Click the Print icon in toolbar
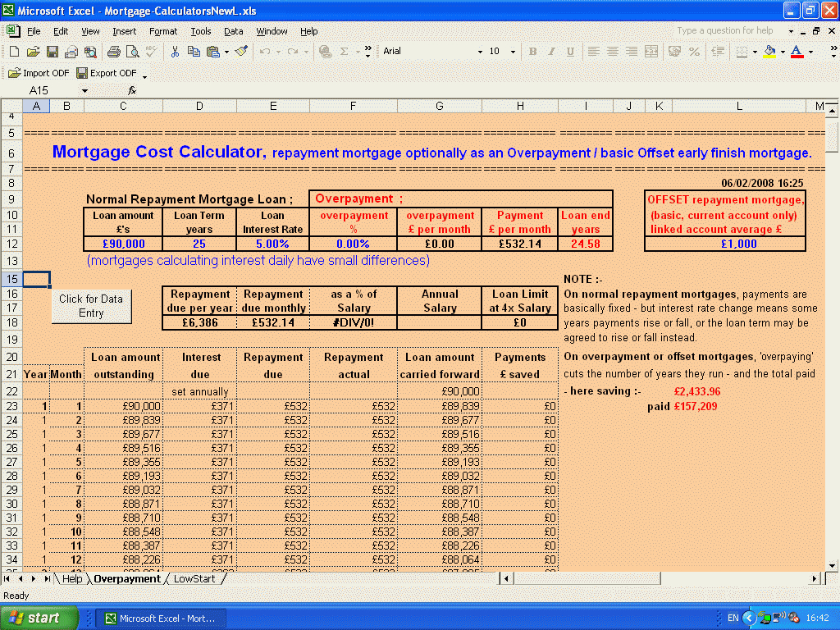 click(x=114, y=52)
